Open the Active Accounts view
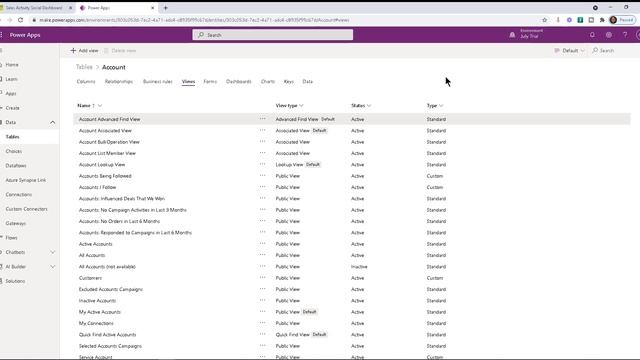This screenshot has width=640, height=360. point(96,244)
